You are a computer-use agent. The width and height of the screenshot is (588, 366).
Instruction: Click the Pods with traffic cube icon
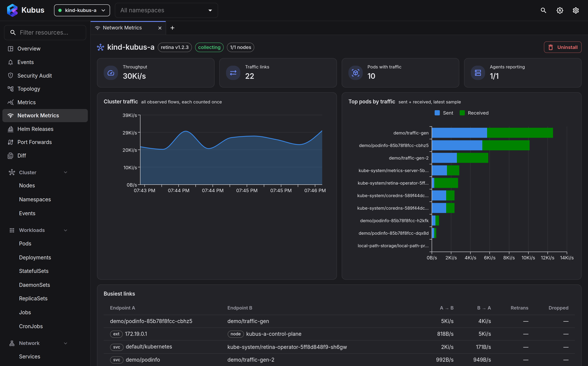click(x=356, y=73)
